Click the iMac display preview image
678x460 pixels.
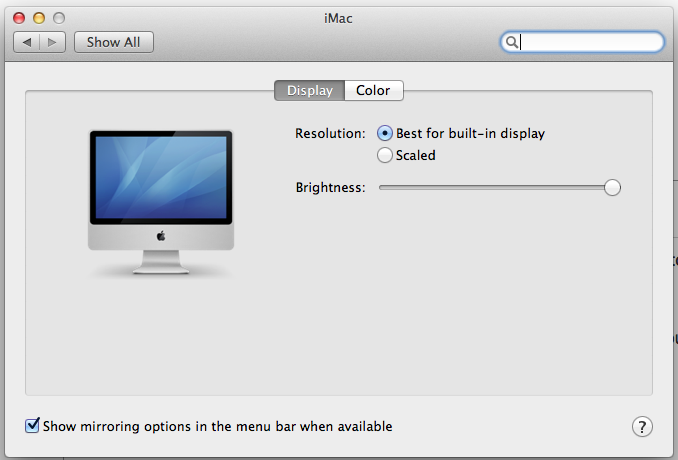(x=161, y=202)
